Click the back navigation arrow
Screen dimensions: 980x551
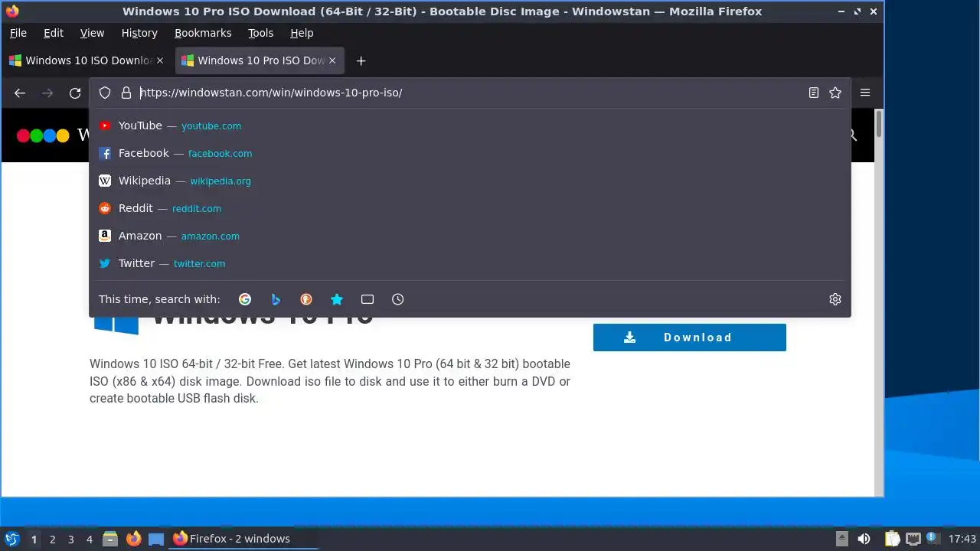point(20,93)
